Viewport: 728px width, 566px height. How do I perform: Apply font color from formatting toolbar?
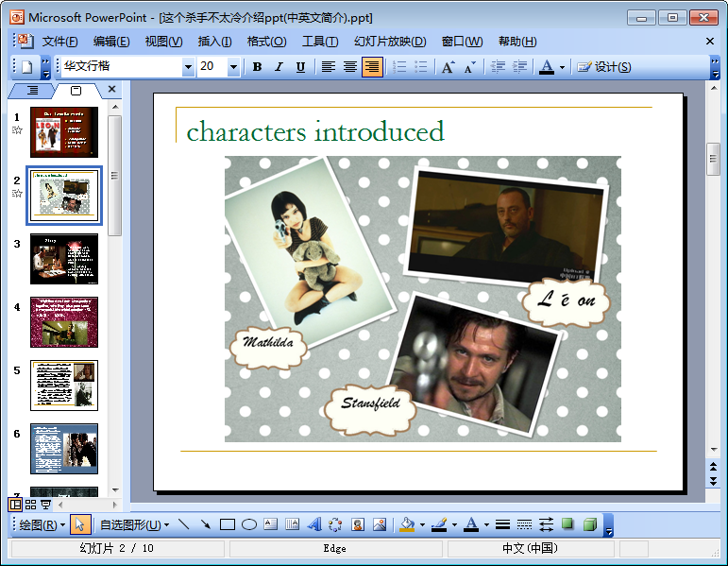coord(547,67)
